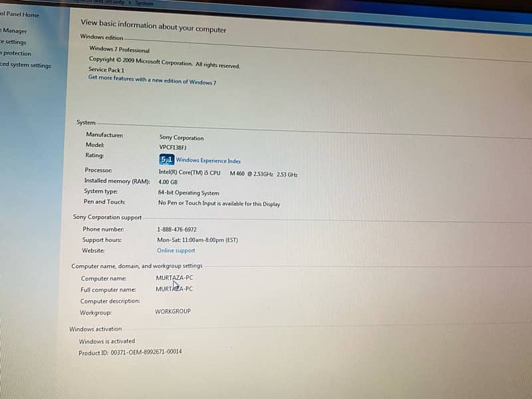The height and width of the screenshot is (399, 532).
Task: Click Get more features with new edition
Action: [x=152, y=80]
